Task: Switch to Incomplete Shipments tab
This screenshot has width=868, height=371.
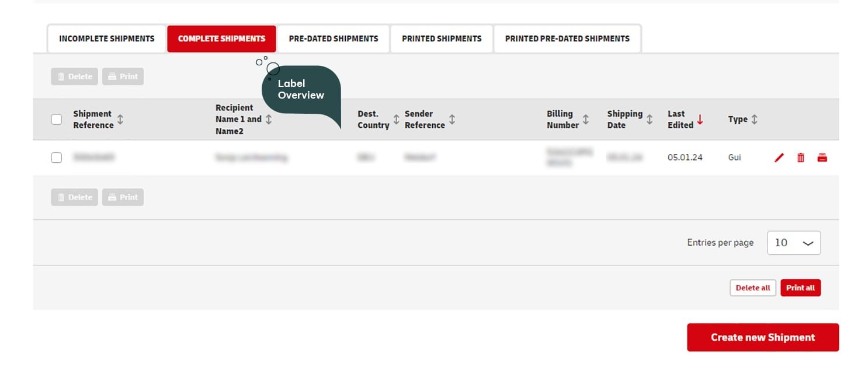Action: coord(107,39)
